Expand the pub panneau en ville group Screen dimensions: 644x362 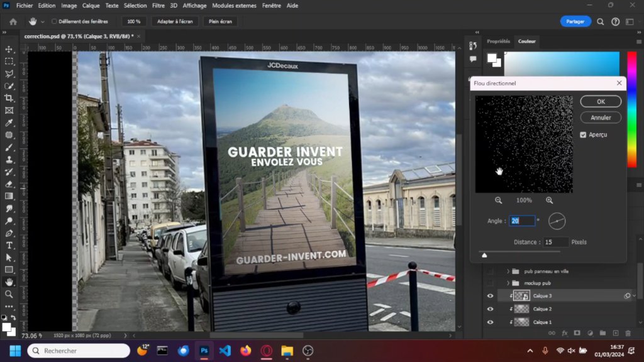click(x=508, y=271)
